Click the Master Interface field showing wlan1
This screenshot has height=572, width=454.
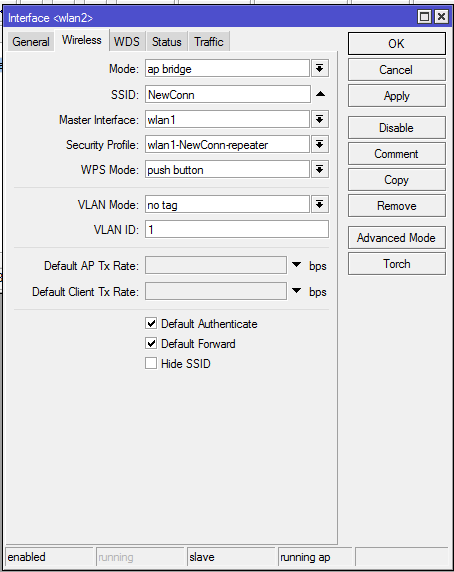[x=227, y=119]
